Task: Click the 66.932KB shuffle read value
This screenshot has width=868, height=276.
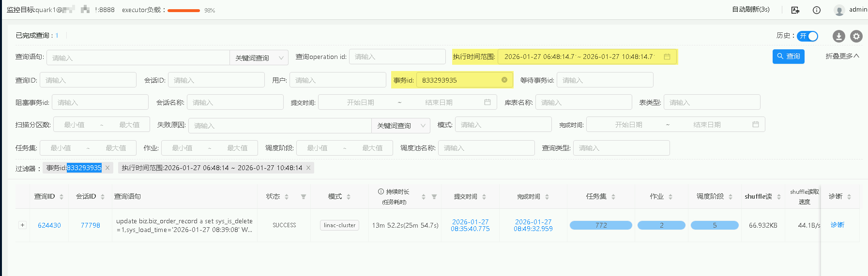Action: 763,225
